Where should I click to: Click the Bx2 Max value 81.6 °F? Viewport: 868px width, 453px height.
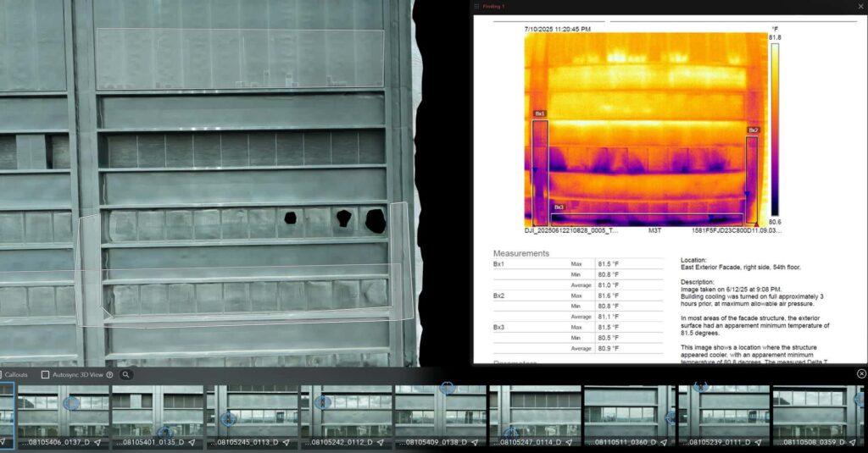[x=609, y=296]
